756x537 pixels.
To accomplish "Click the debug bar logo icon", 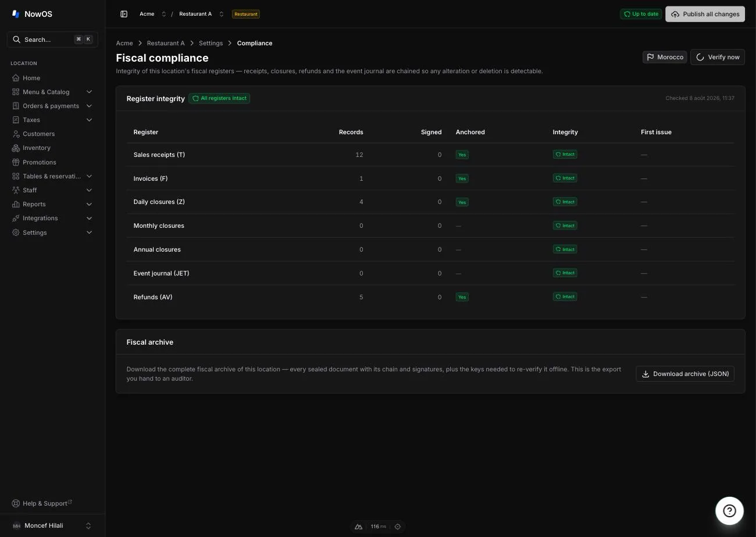I will click(x=359, y=527).
